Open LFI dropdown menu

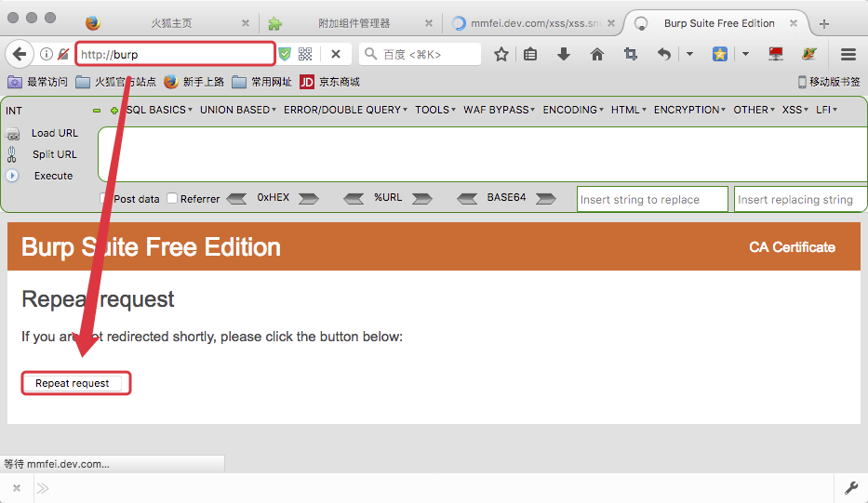tap(826, 110)
